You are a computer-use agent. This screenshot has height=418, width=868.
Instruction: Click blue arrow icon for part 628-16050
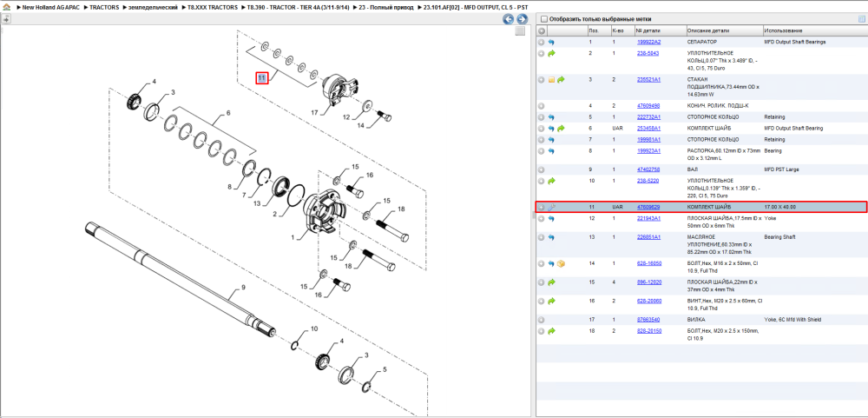[x=551, y=264]
